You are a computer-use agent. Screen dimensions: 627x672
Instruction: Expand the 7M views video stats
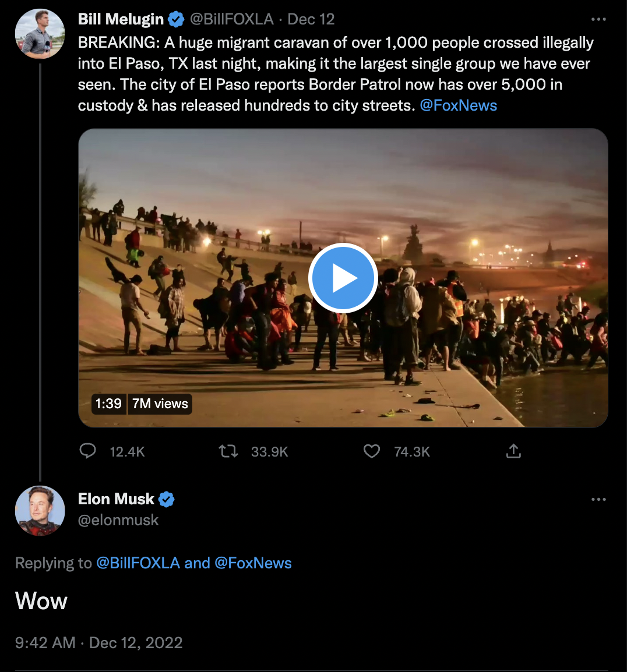pyautogui.click(x=160, y=404)
